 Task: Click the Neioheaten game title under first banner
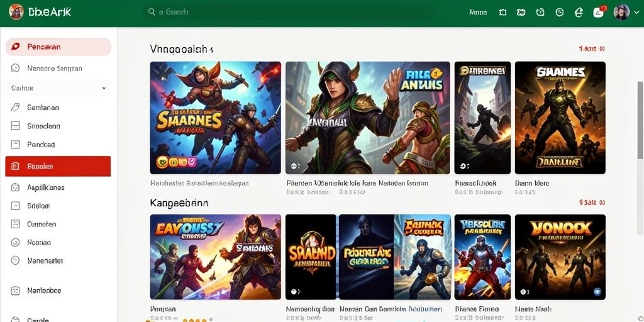pyautogui.click(x=199, y=183)
